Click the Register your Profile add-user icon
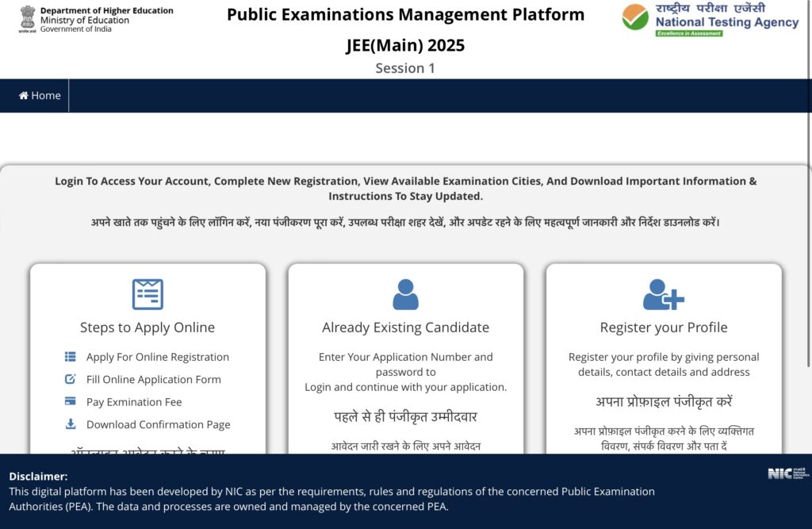 tap(664, 294)
